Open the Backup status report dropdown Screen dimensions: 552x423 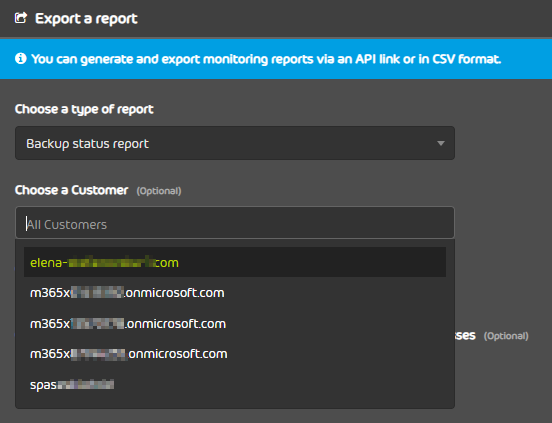pos(235,143)
